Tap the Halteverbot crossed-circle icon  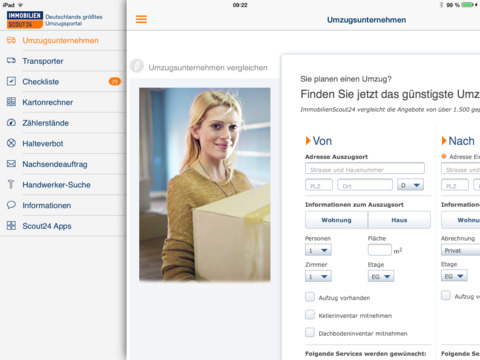coord(11,143)
